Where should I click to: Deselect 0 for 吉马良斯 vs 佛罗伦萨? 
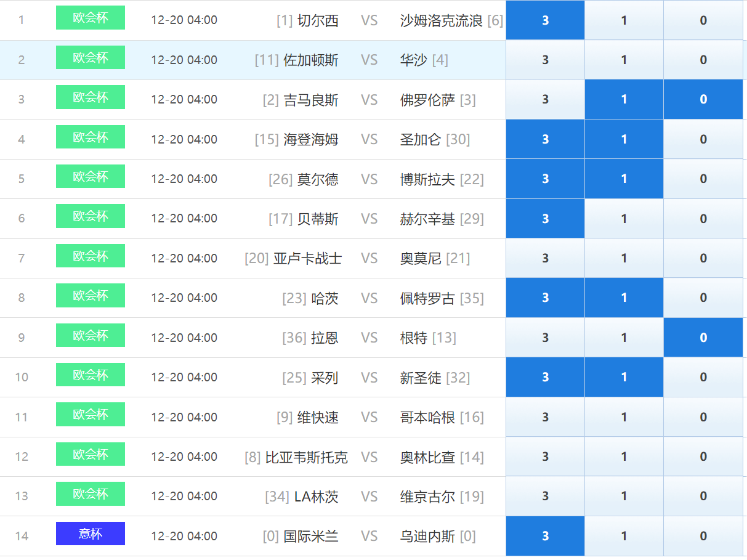(x=703, y=99)
